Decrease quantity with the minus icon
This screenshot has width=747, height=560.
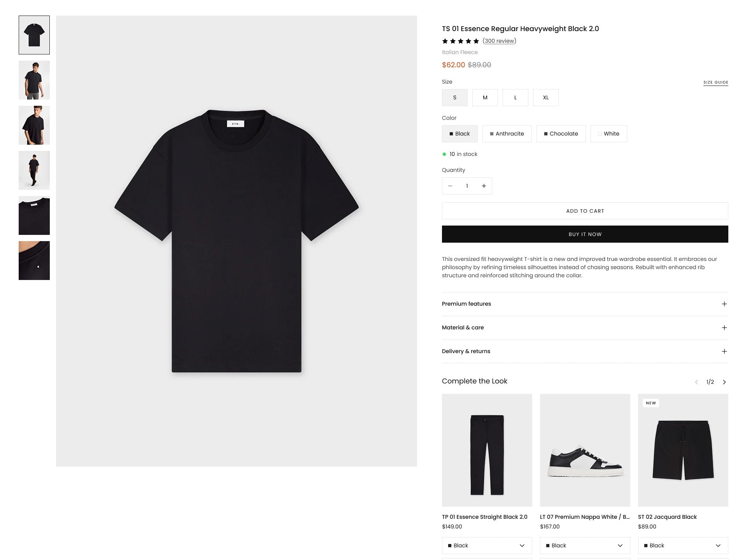point(450,186)
